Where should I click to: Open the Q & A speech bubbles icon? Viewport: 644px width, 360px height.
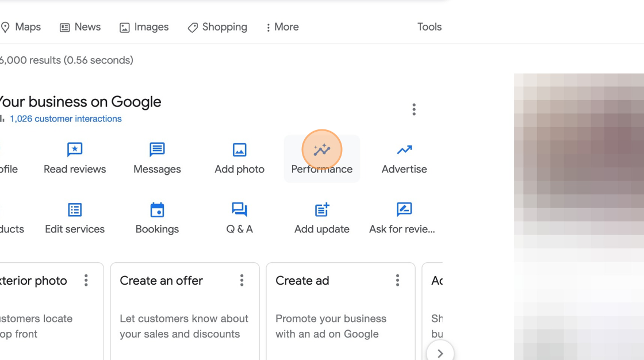coord(239,209)
